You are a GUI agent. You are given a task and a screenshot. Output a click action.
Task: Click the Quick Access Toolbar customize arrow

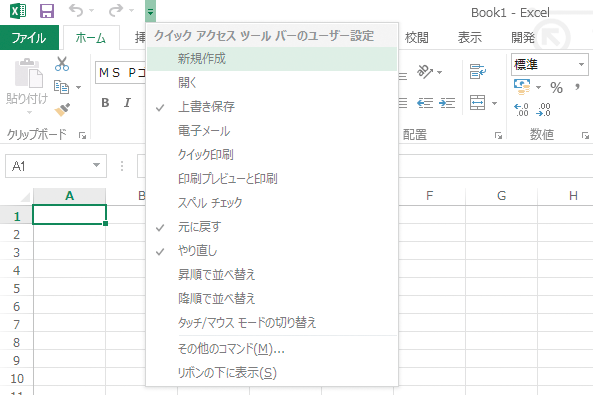coord(151,11)
